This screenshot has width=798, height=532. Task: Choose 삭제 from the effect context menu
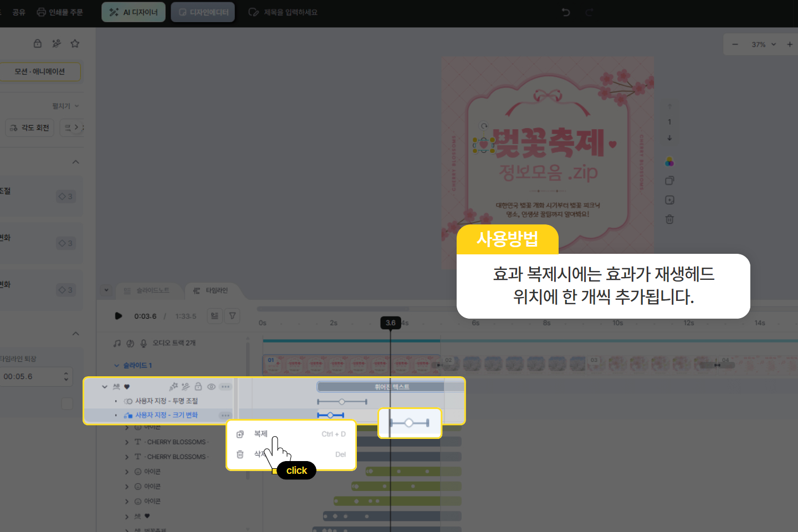pos(258,454)
